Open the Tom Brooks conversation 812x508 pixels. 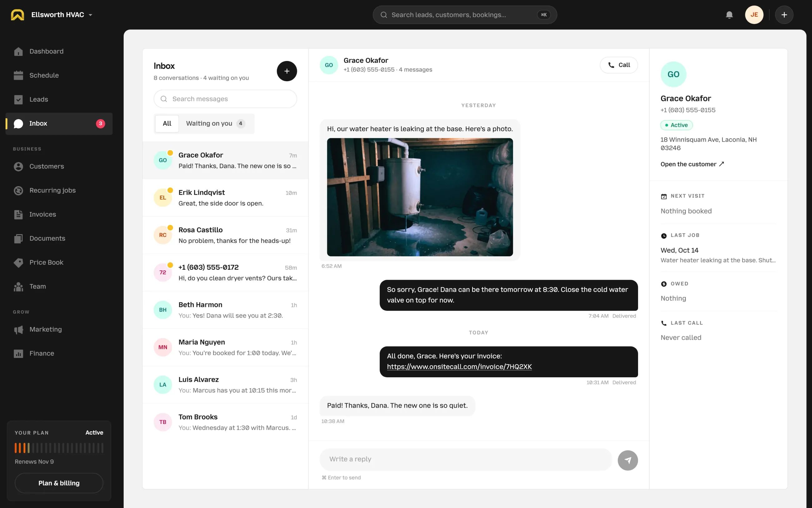tap(225, 422)
